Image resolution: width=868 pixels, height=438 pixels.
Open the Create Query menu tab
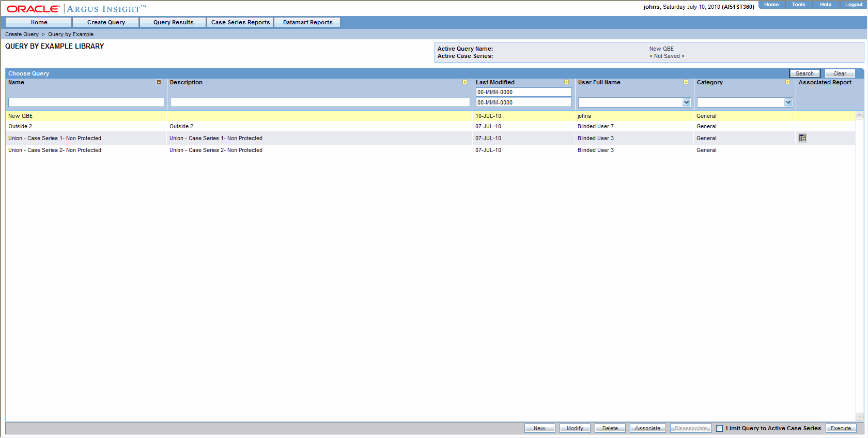(x=106, y=22)
